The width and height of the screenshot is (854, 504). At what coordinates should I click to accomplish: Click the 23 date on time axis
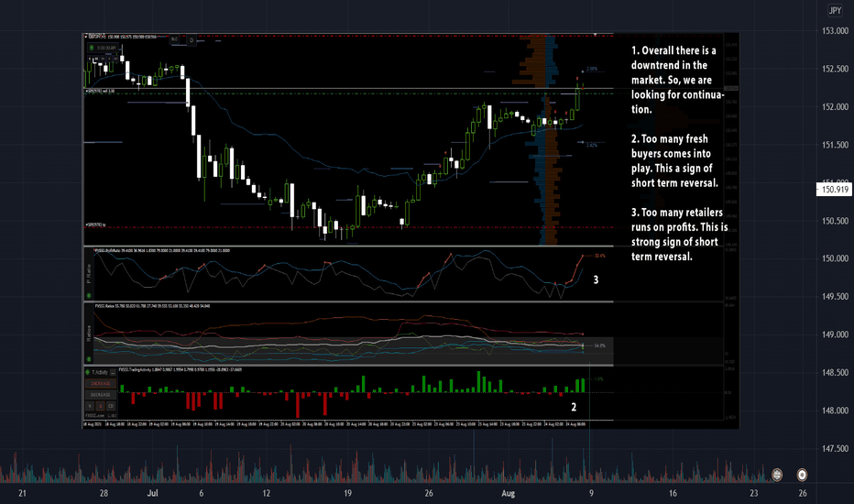(x=754, y=493)
